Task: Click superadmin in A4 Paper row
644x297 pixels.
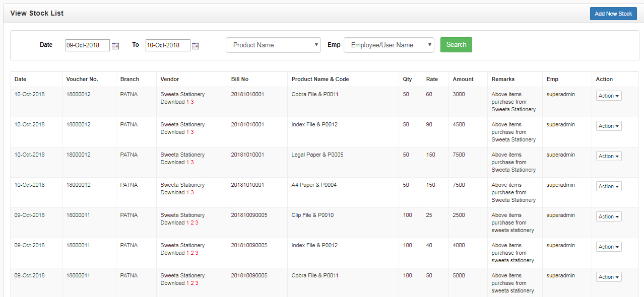Action: (x=560, y=185)
